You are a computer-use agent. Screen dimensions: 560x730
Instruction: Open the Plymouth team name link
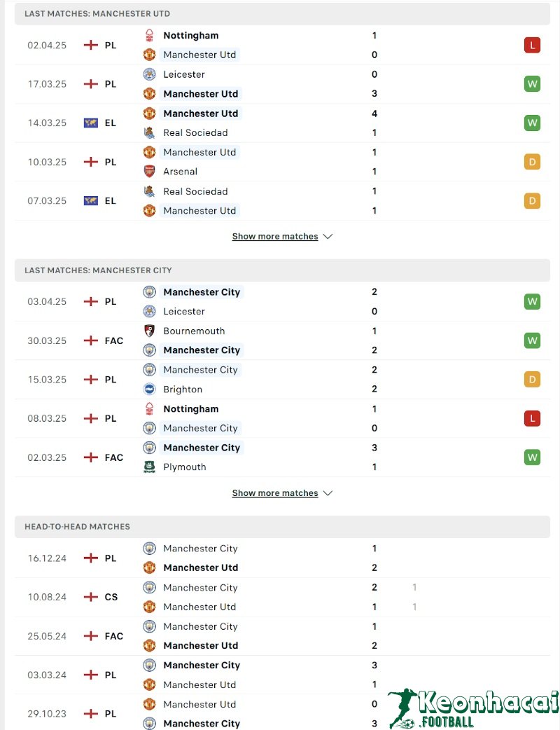coord(185,467)
